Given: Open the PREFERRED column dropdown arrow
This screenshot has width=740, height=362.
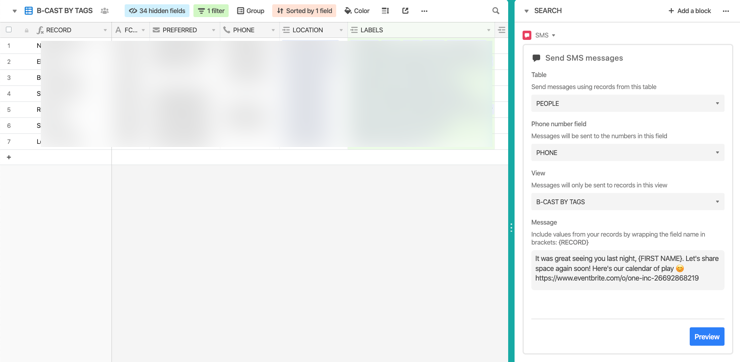Looking at the screenshot, I should (x=213, y=30).
